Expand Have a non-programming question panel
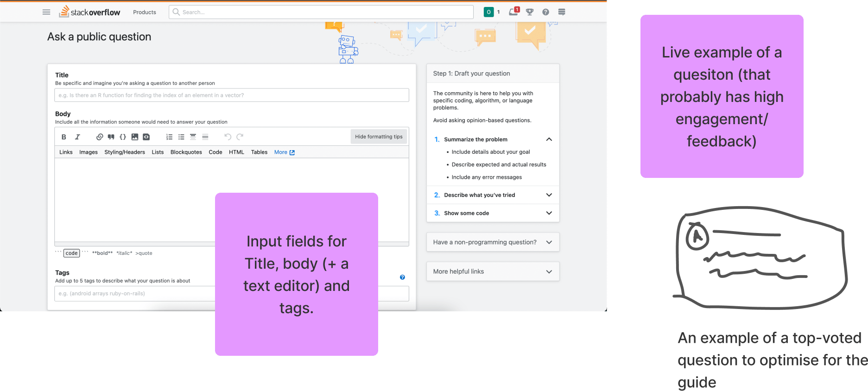The image size is (868, 391). click(493, 242)
